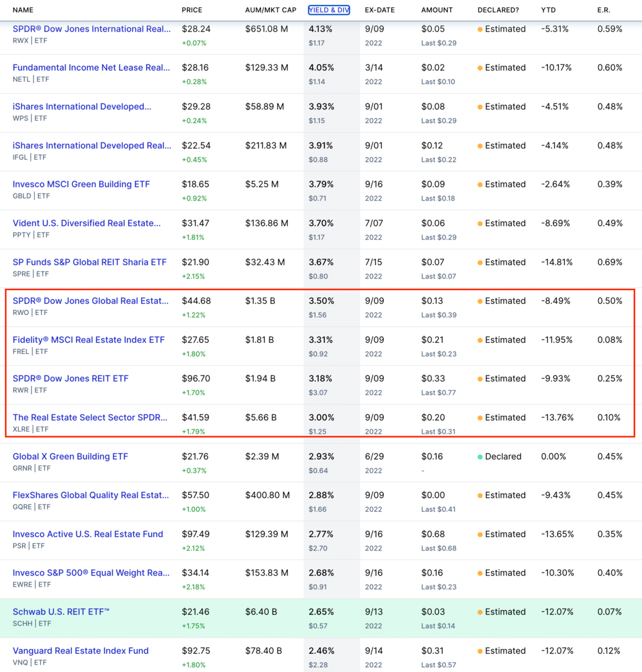The image size is (642, 672).
Task: Click the 6/29 ex-date value
Action: point(375,456)
